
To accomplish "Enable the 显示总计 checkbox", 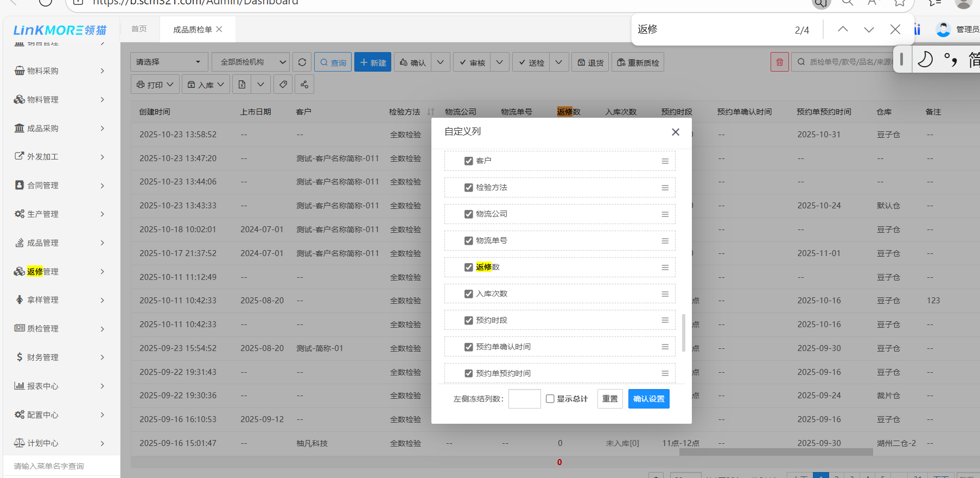I will pos(550,399).
